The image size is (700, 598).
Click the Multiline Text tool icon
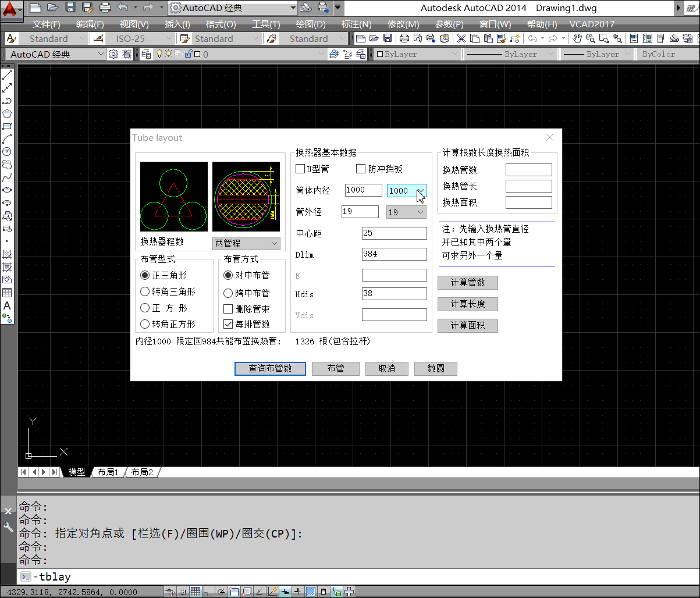[7, 305]
